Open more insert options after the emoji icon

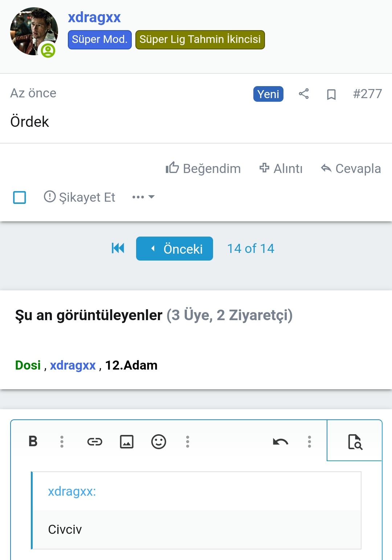pyautogui.click(x=188, y=442)
